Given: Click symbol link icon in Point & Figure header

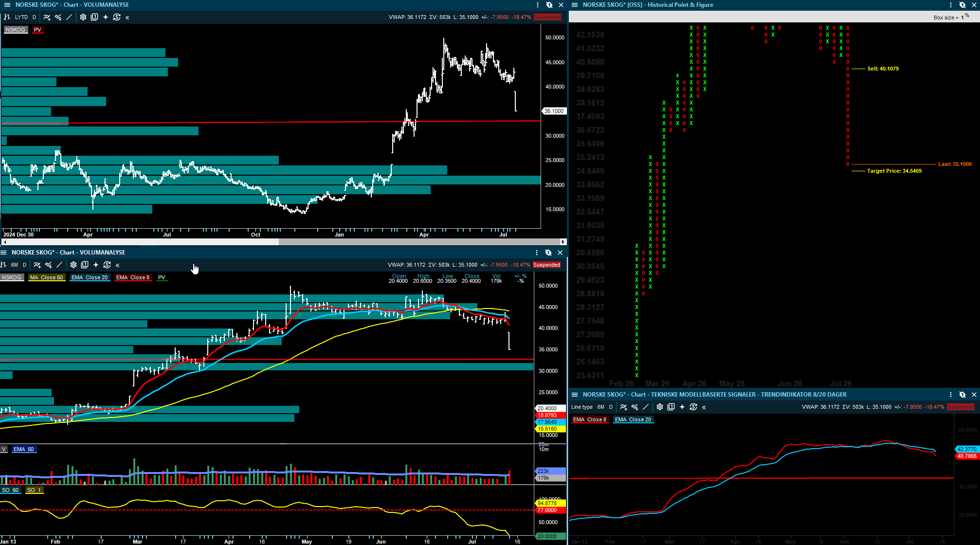Looking at the screenshot, I should point(962,5).
